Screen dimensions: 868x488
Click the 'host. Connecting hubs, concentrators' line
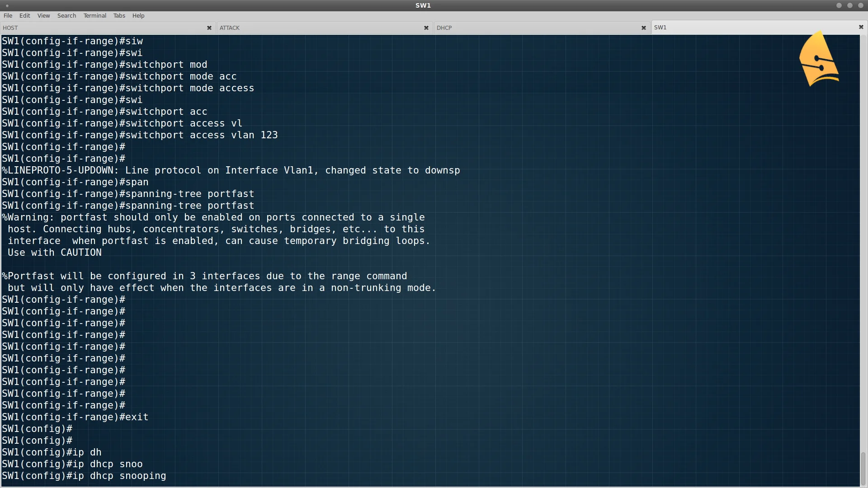[x=216, y=229]
